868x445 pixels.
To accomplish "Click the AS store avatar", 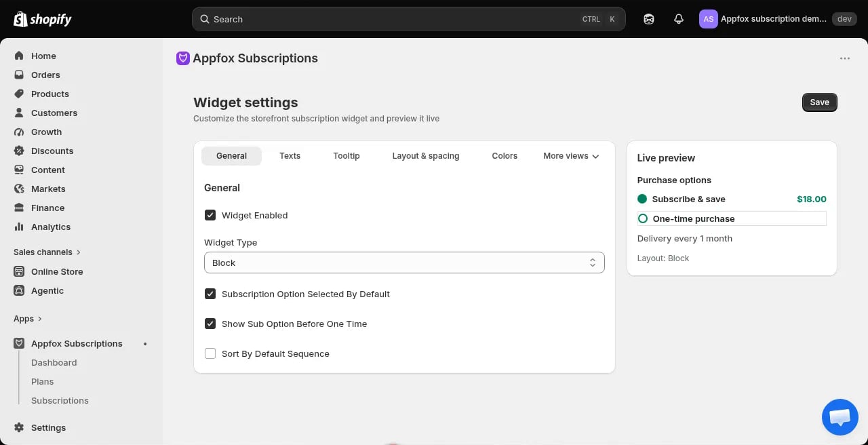I will 708,19.
